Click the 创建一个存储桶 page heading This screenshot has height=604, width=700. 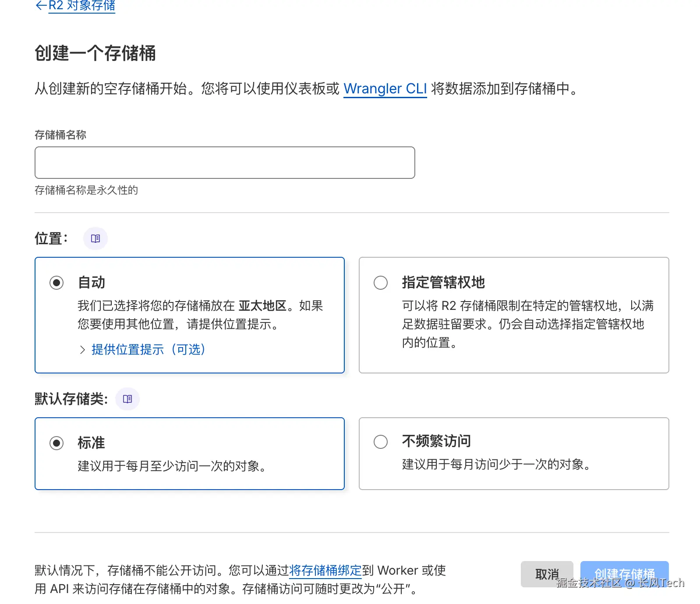[95, 53]
